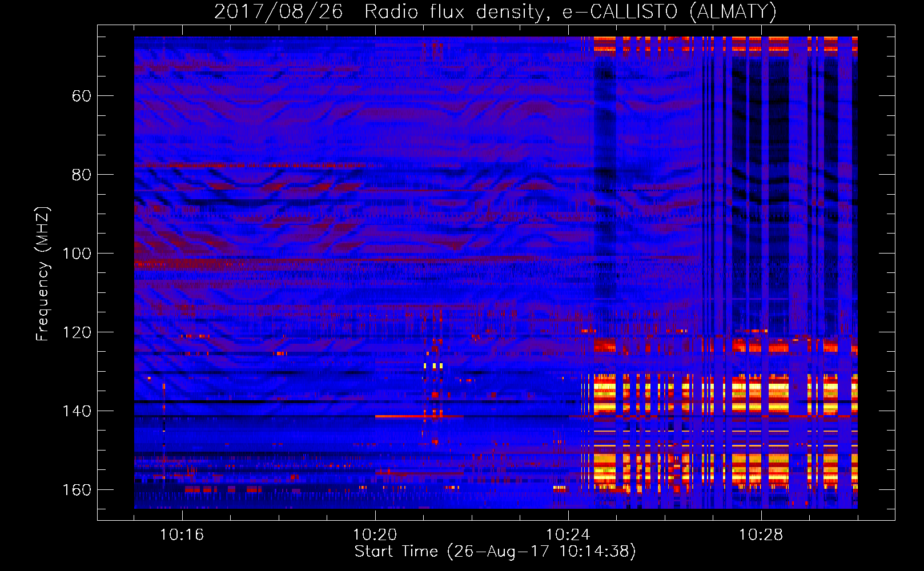Click the 80 frequency tick label
The height and width of the screenshot is (571, 924).
81,175
